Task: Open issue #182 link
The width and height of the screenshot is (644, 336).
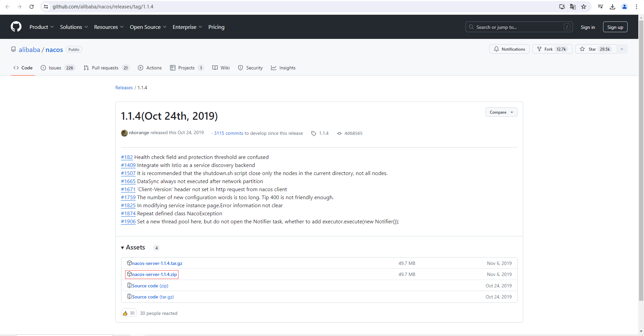Action: click(127, 157)
